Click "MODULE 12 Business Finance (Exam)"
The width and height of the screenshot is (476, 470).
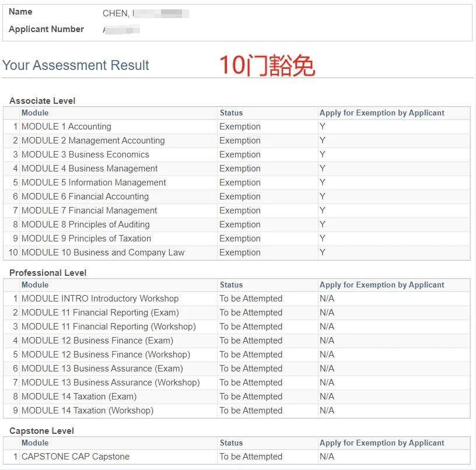click(97, 341)
